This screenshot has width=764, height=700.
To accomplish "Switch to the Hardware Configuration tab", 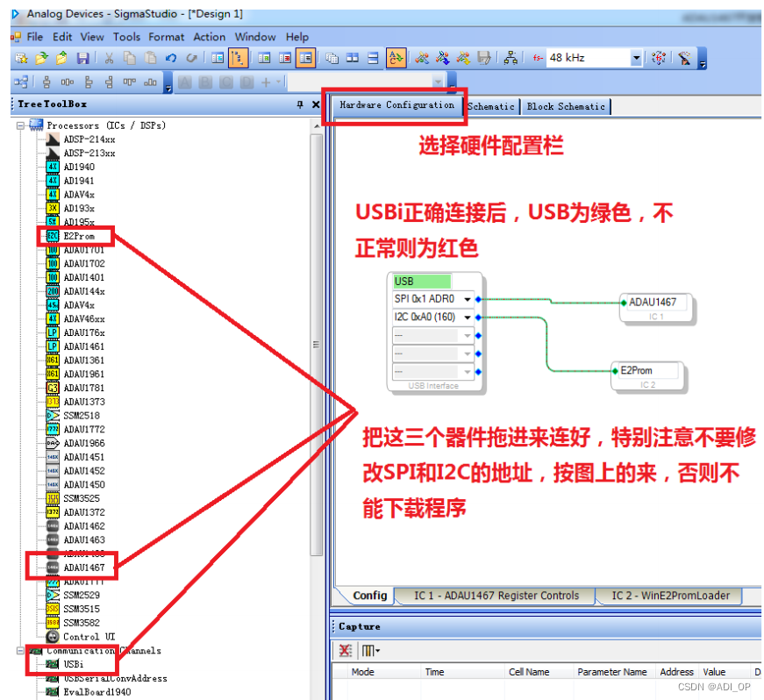I will click(x=397, y=105).
